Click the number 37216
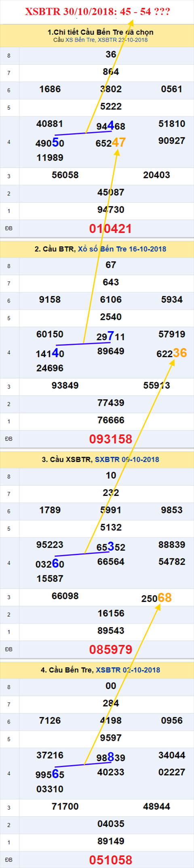 point(50,755)
